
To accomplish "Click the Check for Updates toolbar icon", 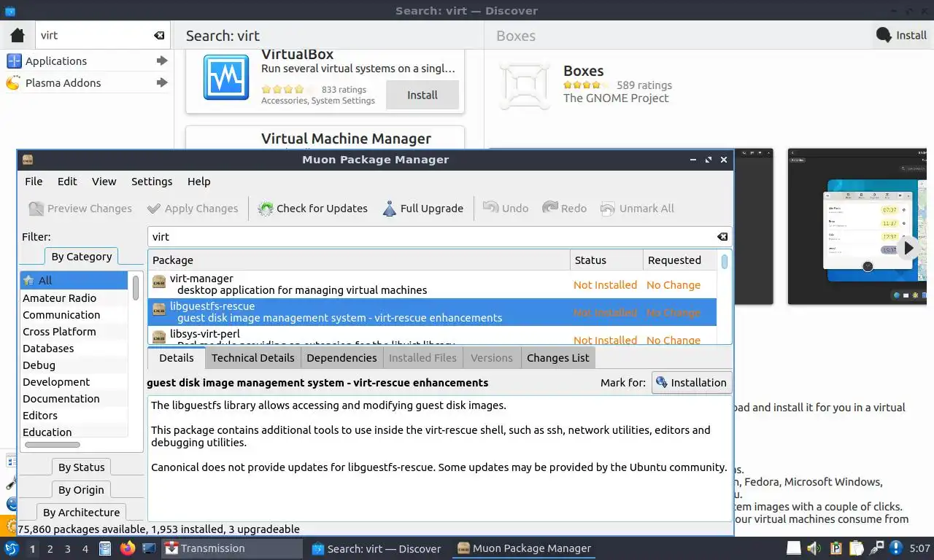I will [266, 209].
